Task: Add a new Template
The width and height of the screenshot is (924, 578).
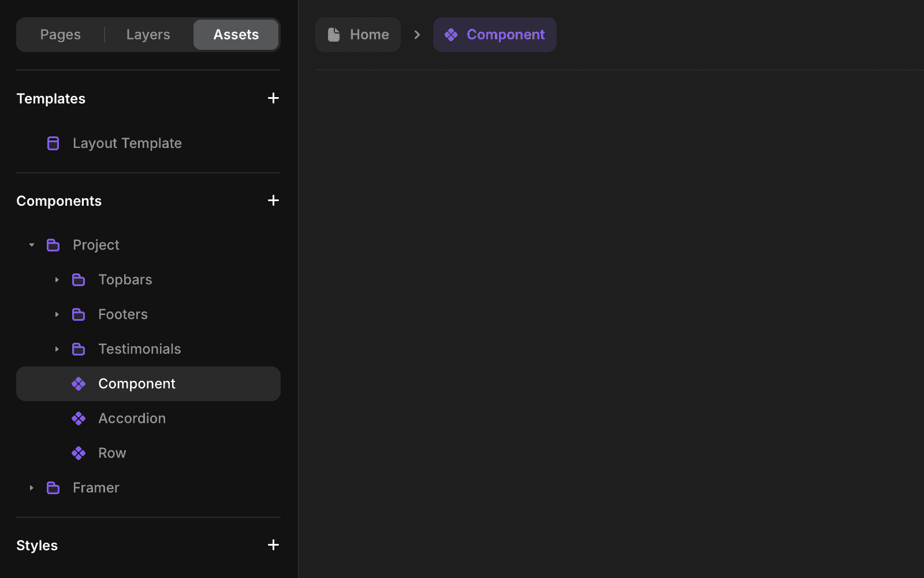Action: pos(273,98)
